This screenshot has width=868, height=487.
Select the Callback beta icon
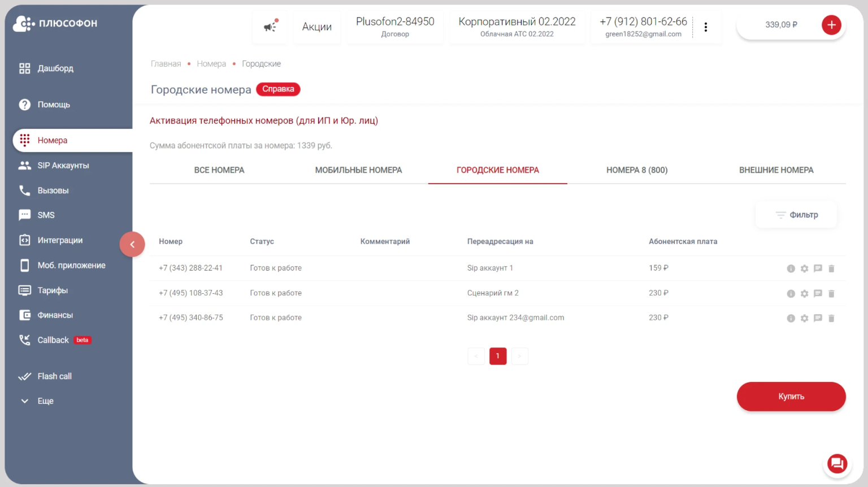pyautogui.click(x=24, y=340)
